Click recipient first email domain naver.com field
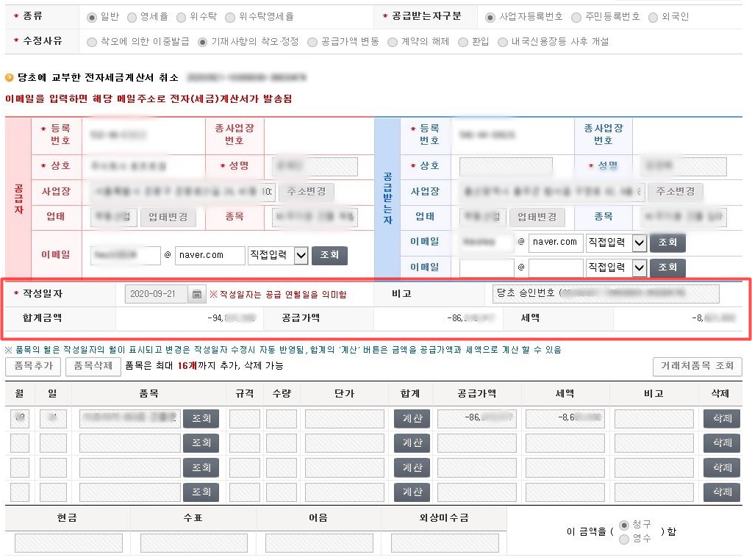 point(556,243)
